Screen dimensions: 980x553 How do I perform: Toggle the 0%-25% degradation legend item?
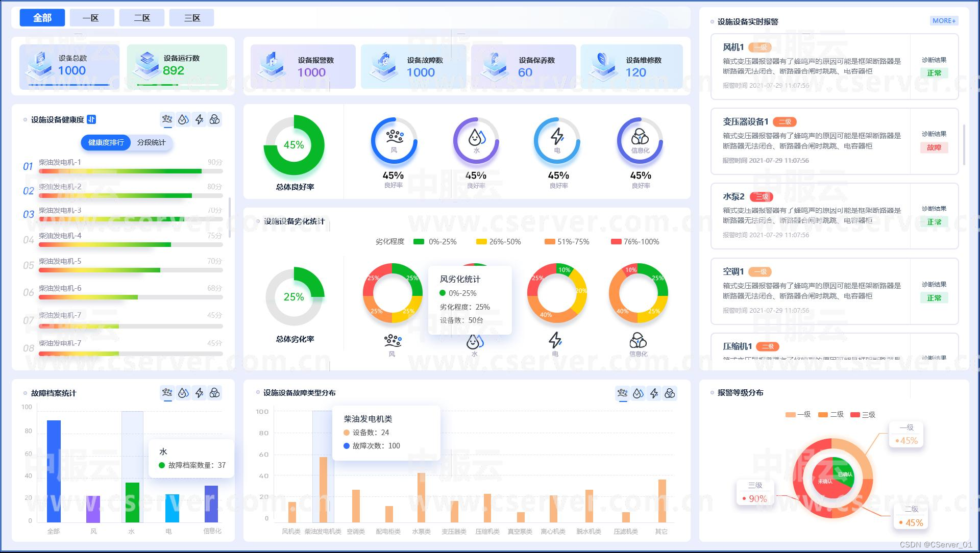point(435,242)
